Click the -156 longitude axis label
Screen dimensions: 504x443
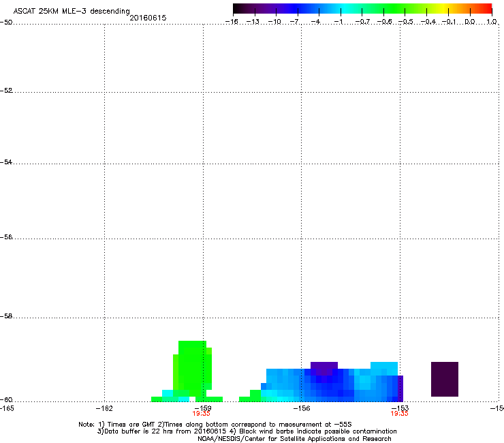point(302,408)
